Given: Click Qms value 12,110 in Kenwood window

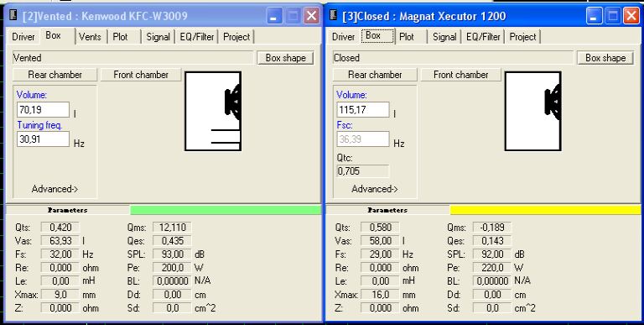Looking at the screenshot, I should pos(172,227).
